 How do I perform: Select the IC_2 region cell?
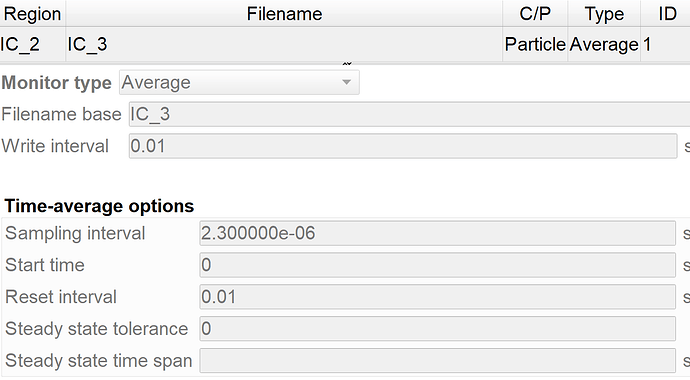(33, 44)
